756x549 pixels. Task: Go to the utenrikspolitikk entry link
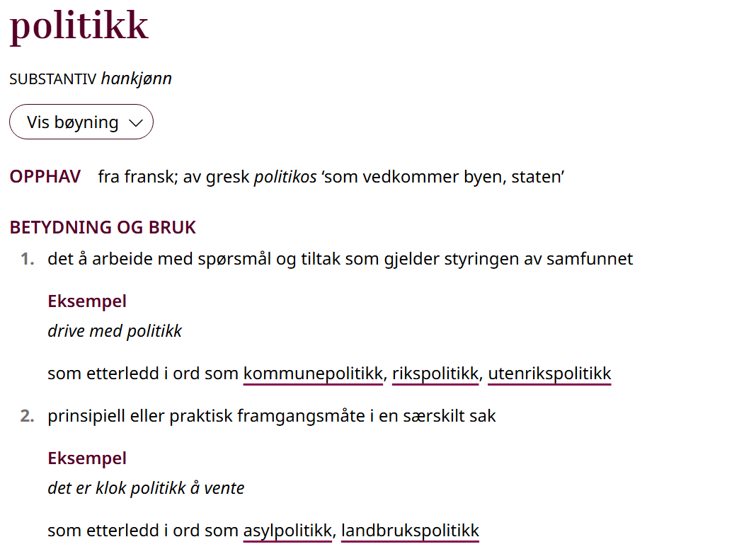(x=549, y=374)
